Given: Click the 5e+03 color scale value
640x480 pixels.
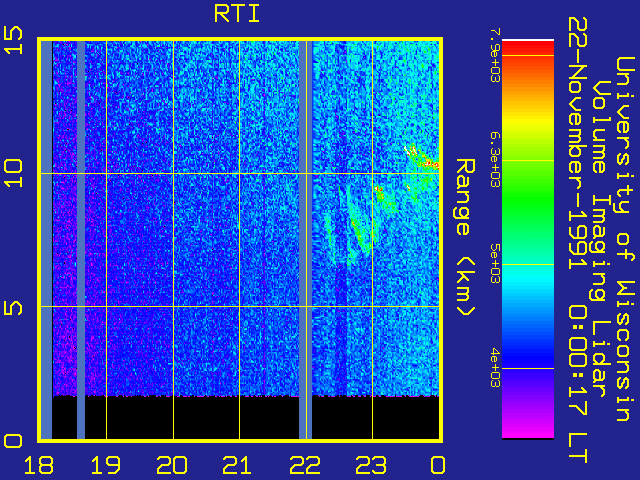Looking at the screenshot, I should pos(495,264).
